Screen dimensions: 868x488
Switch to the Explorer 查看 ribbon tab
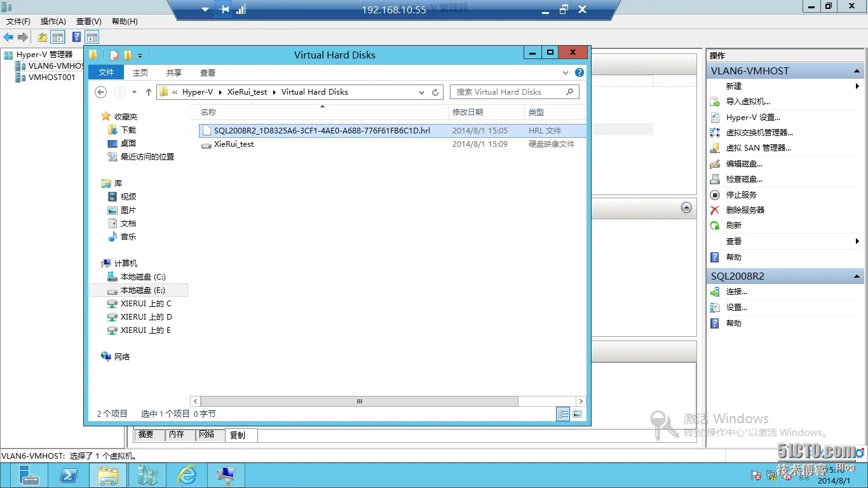(x=208, y=72)
